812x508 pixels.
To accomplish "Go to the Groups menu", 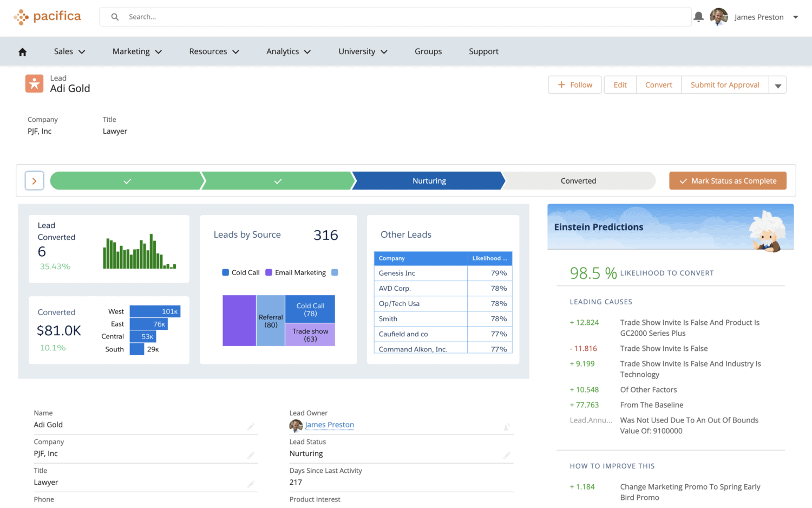I will (x=428, y=51).
